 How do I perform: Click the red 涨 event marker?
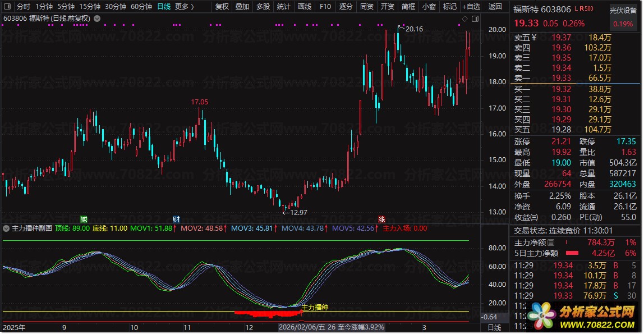click(381, 219)
